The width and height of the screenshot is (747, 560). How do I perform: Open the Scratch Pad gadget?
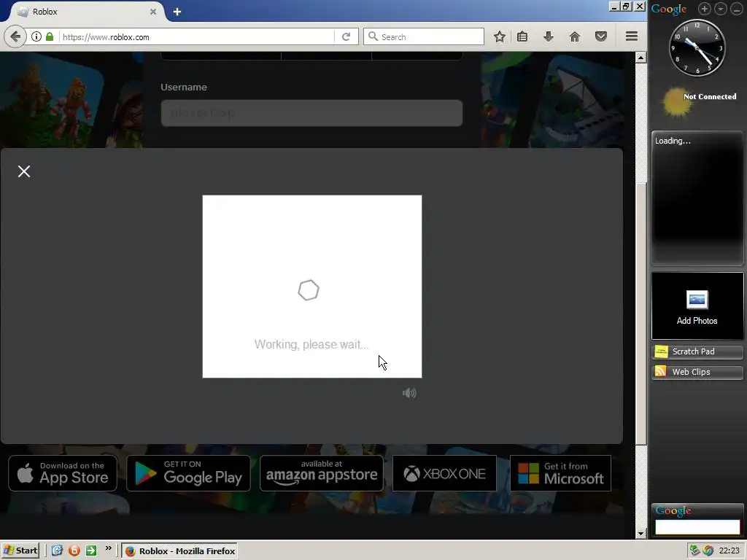697,351
